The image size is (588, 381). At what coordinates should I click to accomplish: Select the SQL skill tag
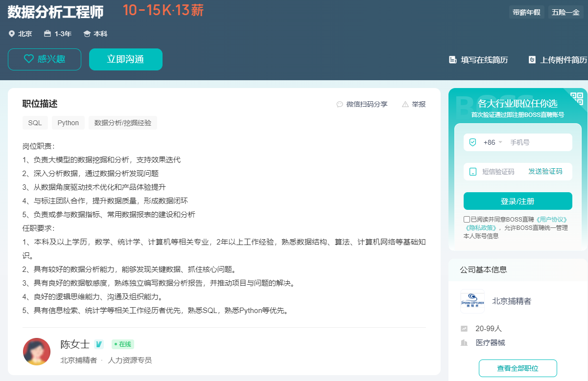click(x=35, y=123)
